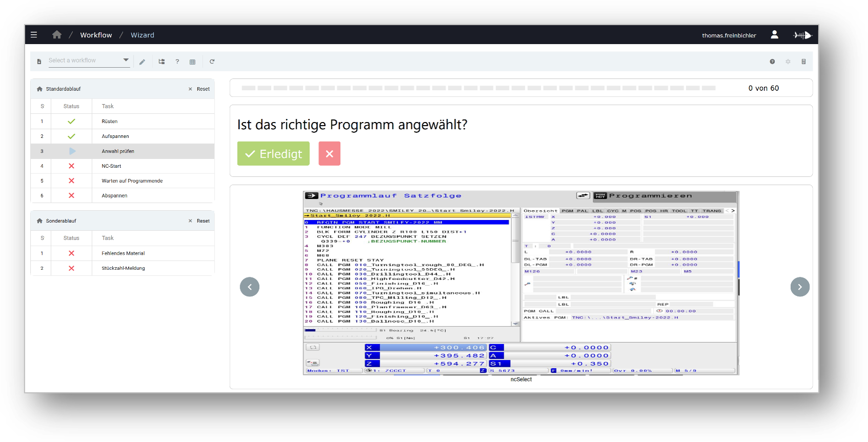Go to next image with right arrow
This screenshot has width=868, height=442.
800,287
